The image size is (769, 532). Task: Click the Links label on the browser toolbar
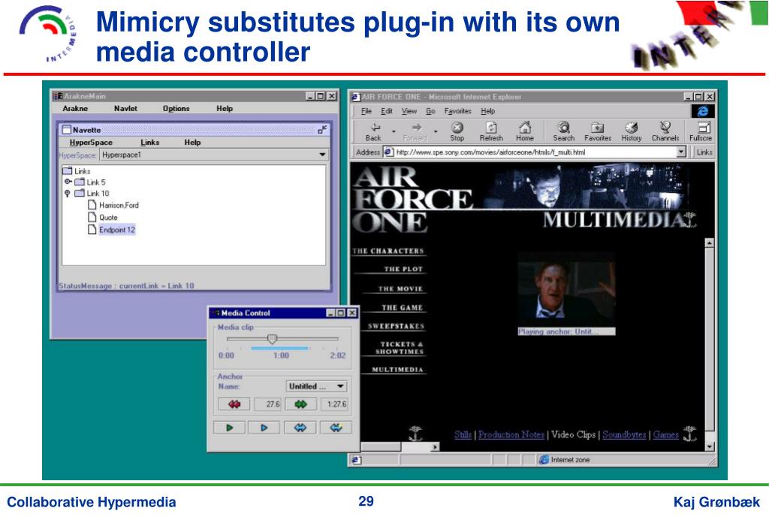pos(704,152)
